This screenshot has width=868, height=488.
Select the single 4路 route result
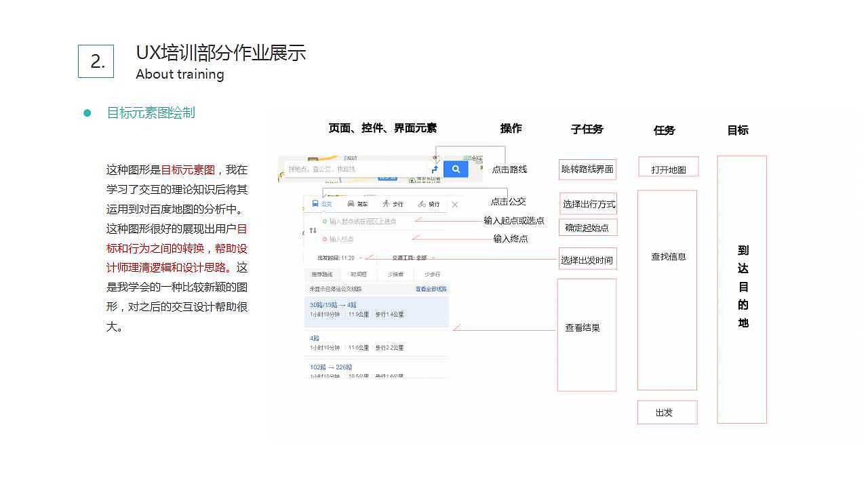point(376,343)
